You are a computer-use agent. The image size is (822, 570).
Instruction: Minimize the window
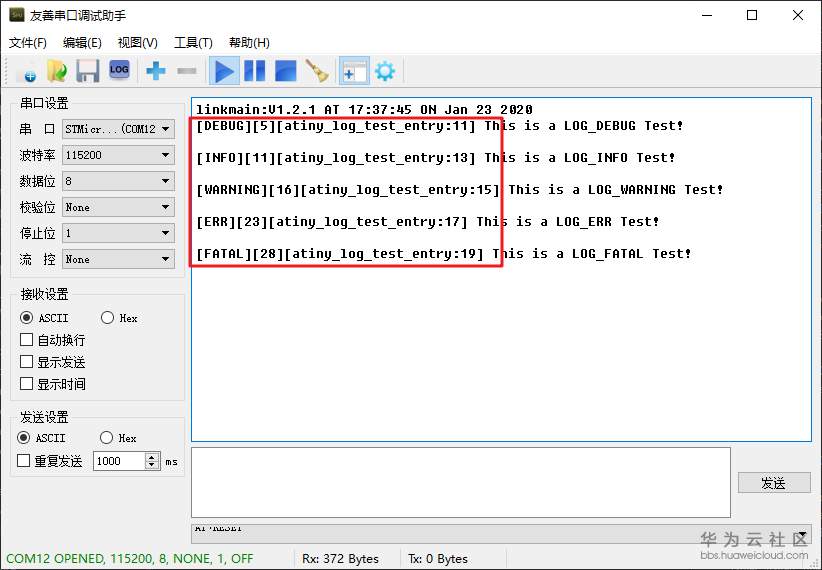(707, 15)
